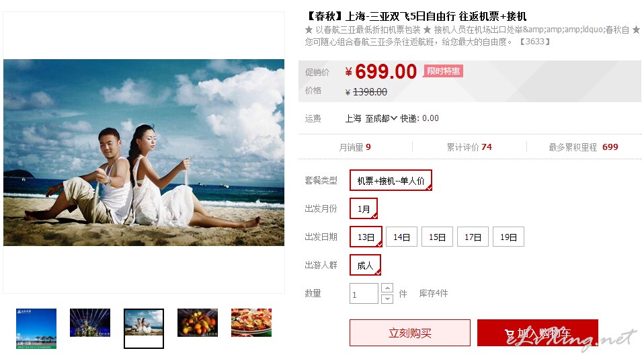Screen dimensions: 644x361
Task: Click the 限时特惠 promotion badge
Action: coord(443,71)
